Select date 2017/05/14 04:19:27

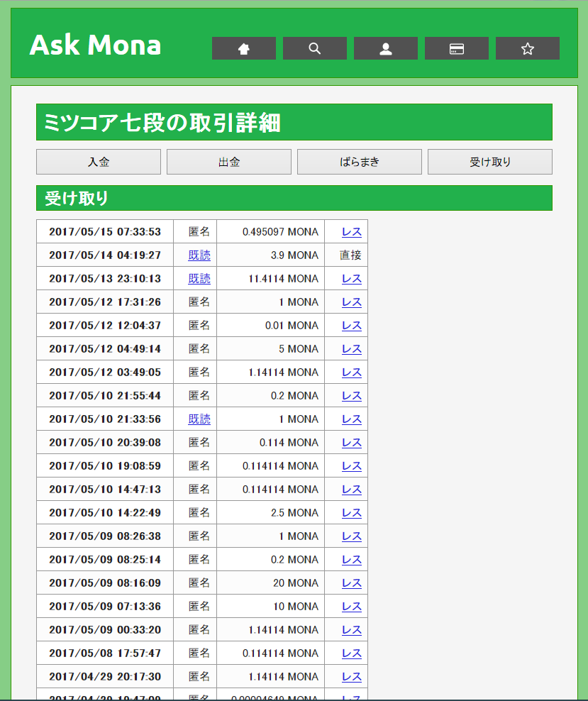click(105, 255)
